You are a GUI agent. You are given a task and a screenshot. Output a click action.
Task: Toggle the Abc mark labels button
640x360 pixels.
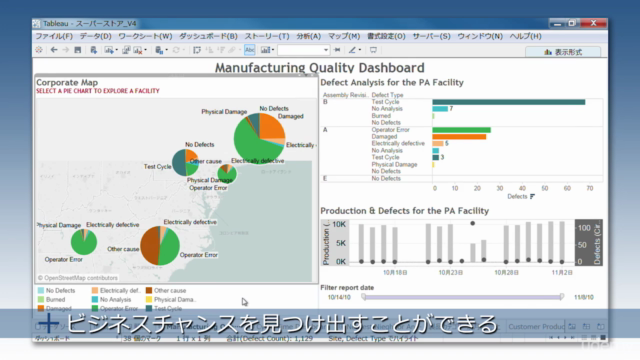point(249,50)
